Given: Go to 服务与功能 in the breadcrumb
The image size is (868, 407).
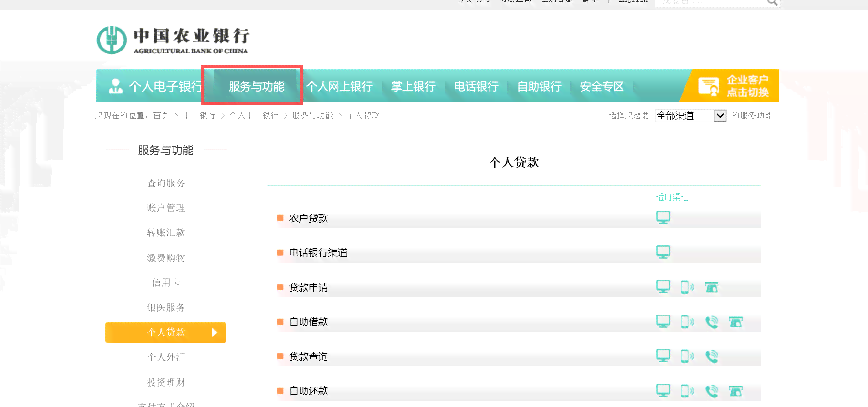Looking at the screenshot, I should tap(313, 115).
